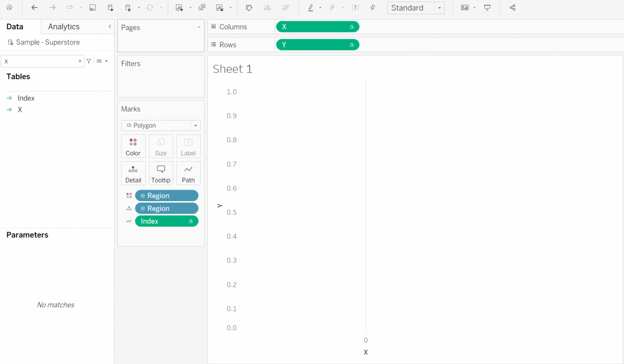Click the Share workbook icon
The image size is (624, 364).
[512, 8]
